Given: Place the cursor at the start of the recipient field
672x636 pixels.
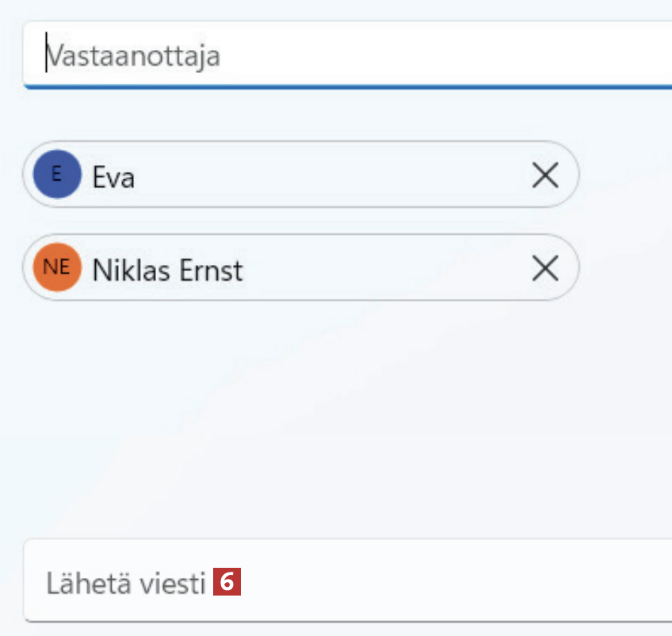Looking at the screenshot, I should 47,56.
